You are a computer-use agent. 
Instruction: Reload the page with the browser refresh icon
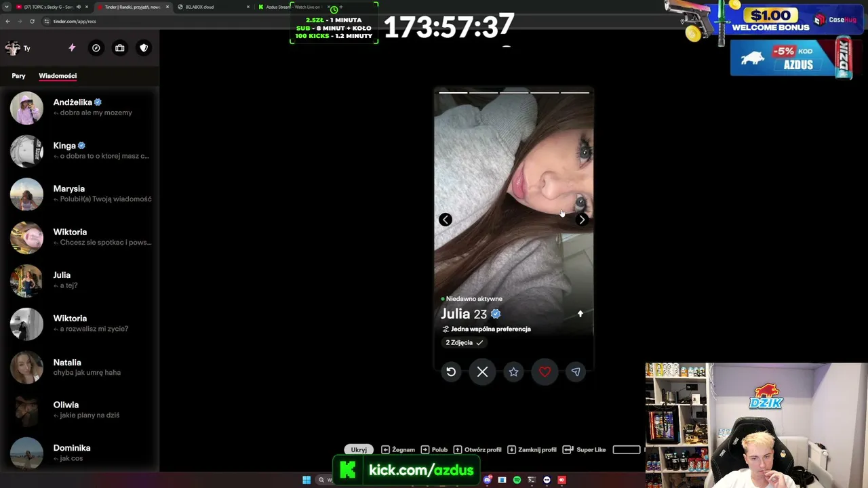click(x=32, y=21)
